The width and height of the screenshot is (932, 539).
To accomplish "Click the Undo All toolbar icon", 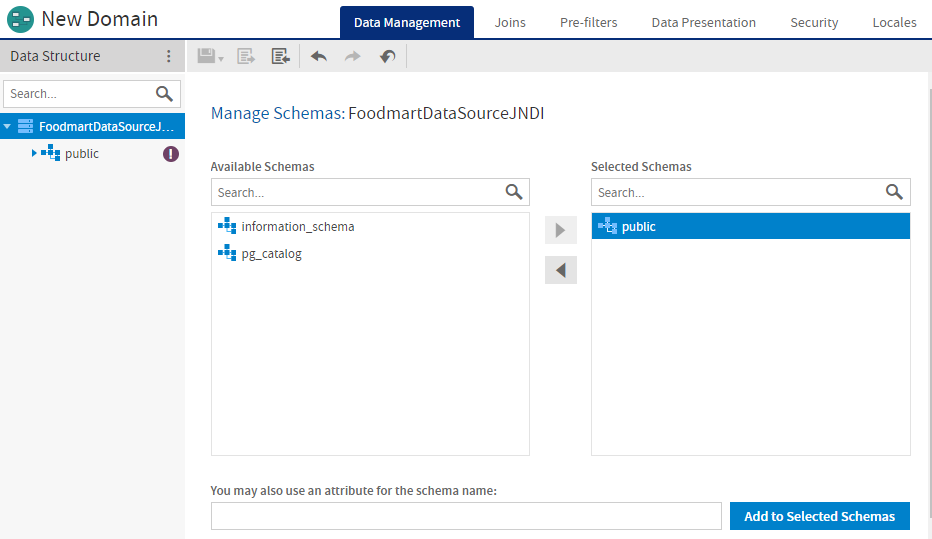I will point(388,56).
